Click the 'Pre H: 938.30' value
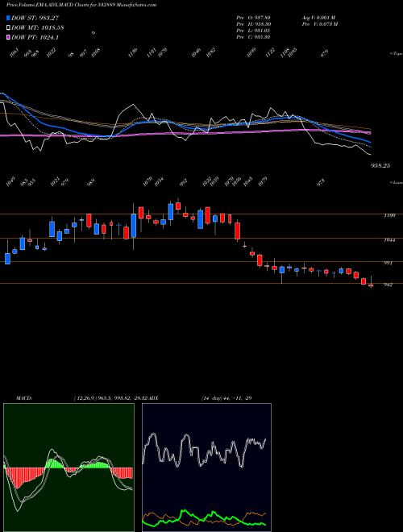 [x=253, y=24]
